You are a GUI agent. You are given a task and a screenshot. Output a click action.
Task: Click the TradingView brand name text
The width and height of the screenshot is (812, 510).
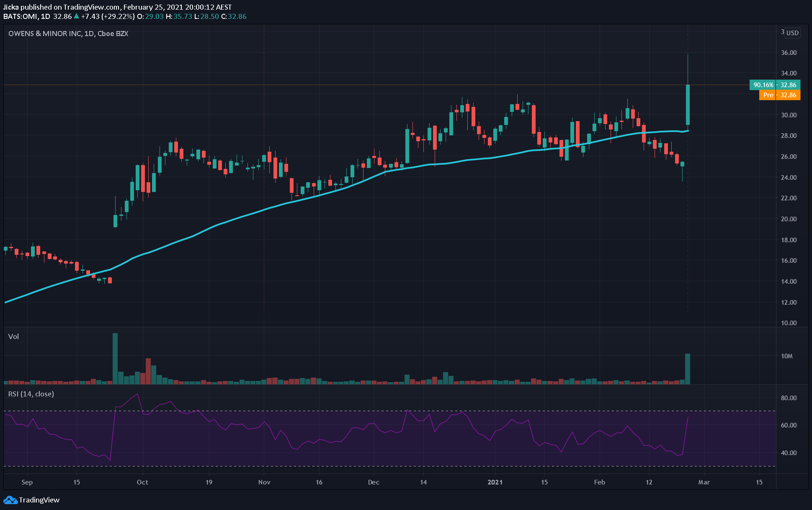pos(39,500)
